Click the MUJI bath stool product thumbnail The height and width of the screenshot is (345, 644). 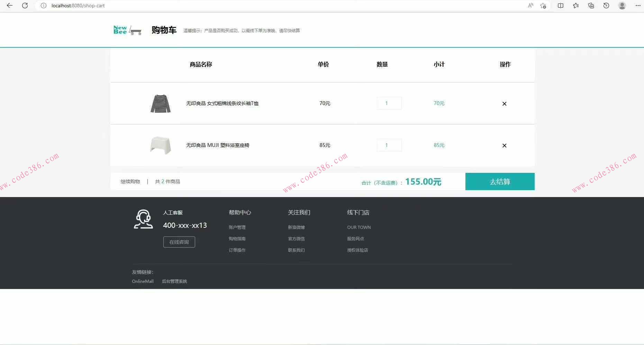coord(160,145)
